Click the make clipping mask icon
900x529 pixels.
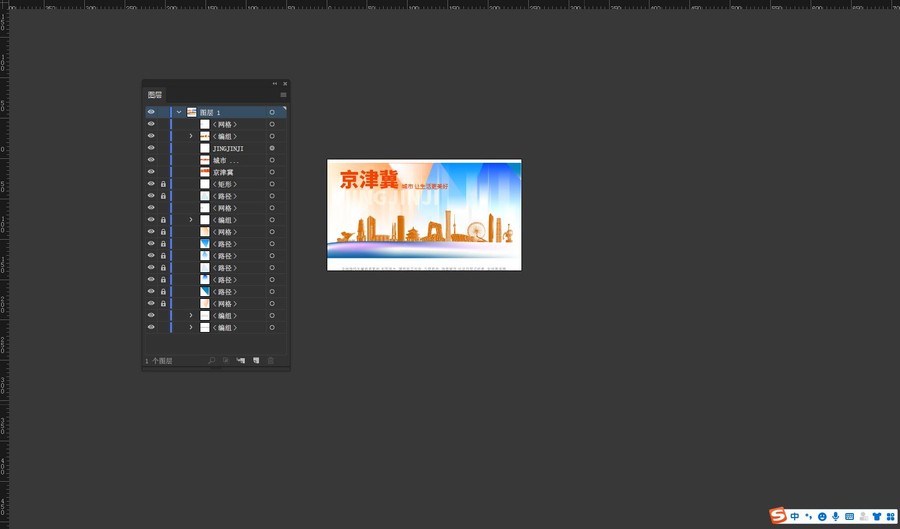pyautogui.click(x=226, y=360)
